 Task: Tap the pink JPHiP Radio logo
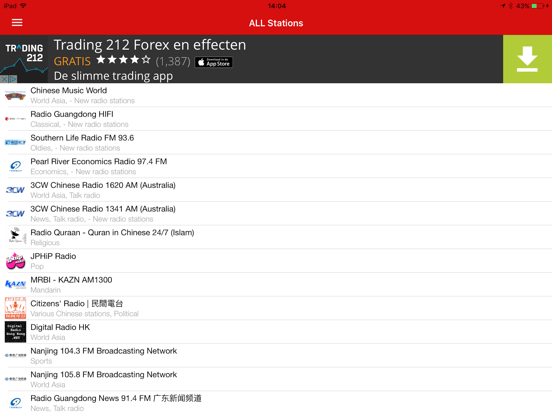point(15,261)
